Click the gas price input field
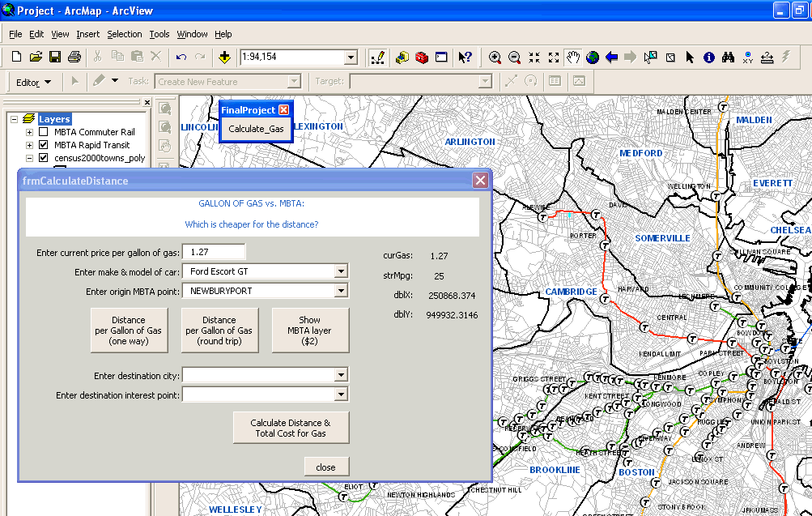This screenshot has height=516, width=812. tap(214, 252)
